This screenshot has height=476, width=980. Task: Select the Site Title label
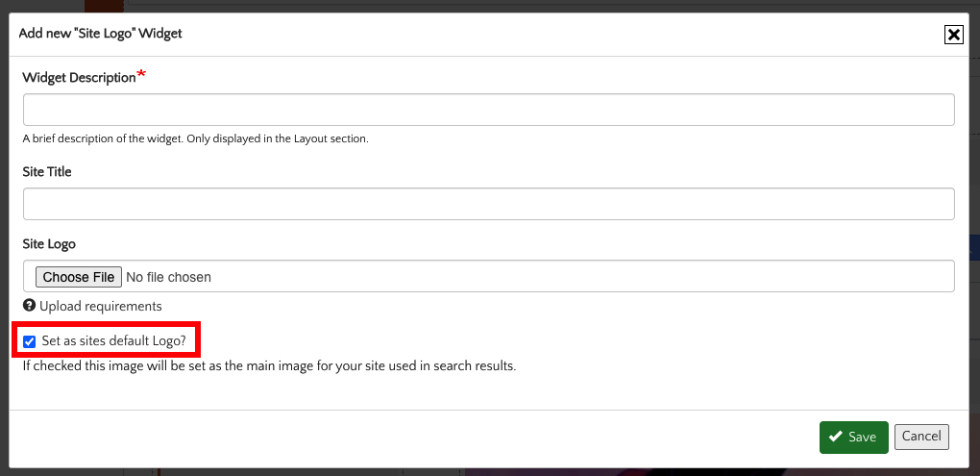pyautogui.click(x=47, y=172)
